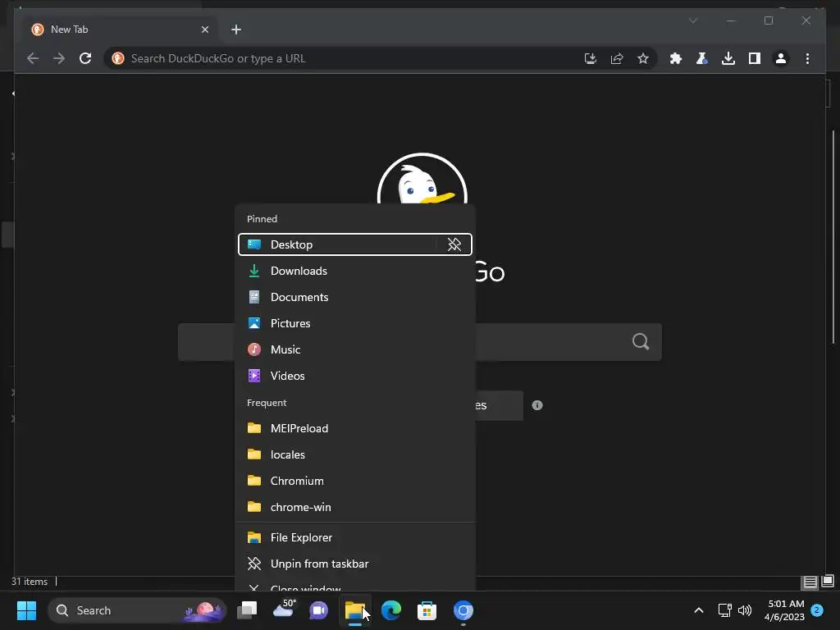The height and width of the screenshot is (630, 840).
Task: Reload the current browser page
Action: click(85, 58)
